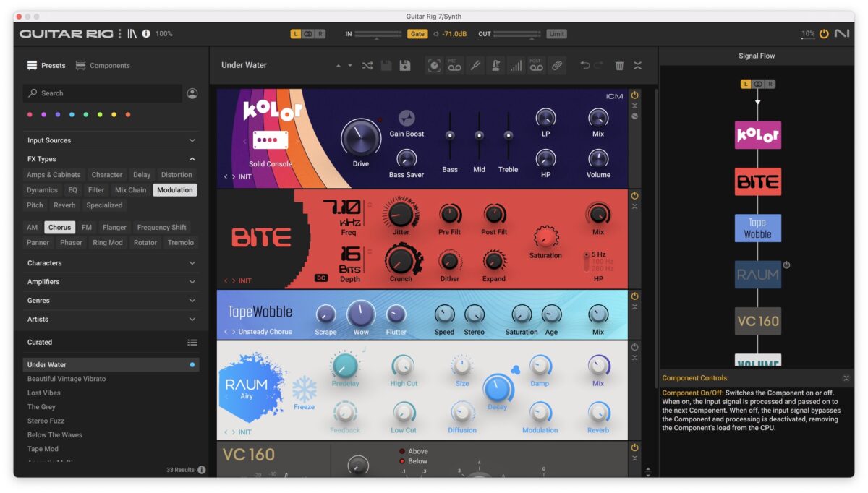This screenshot has height=493, width=868.
Task: Click the shuffle preset icon
Action: click(367, 65)
